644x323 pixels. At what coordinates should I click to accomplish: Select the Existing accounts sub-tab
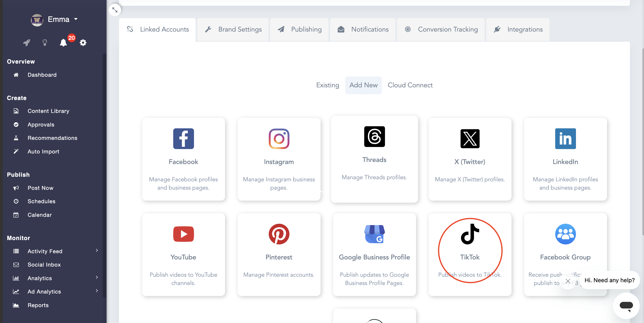328,85
